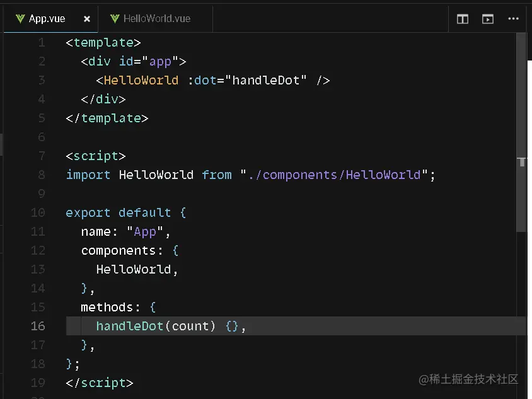Viewport: 532px width, 399px height.
Task: Click the opening <script> tag
Action: 96,156
